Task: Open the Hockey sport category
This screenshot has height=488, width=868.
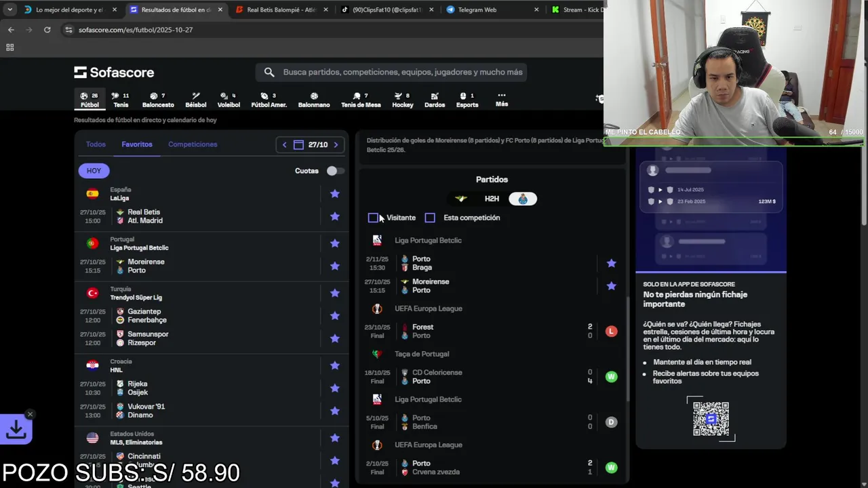Action: (402, 100)
